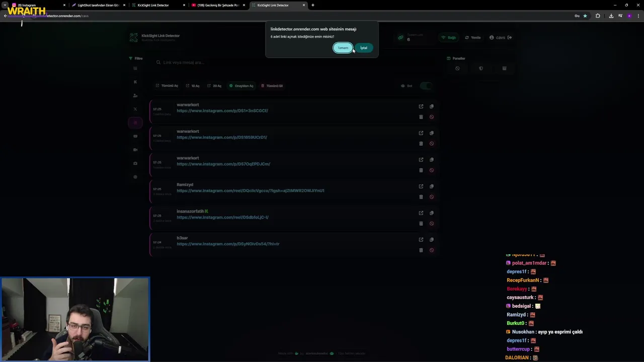
Task: Open the instagram.com/p/DS1×3nSCGCf/ link
Action: pyautogui.click(x=222, y=111)
